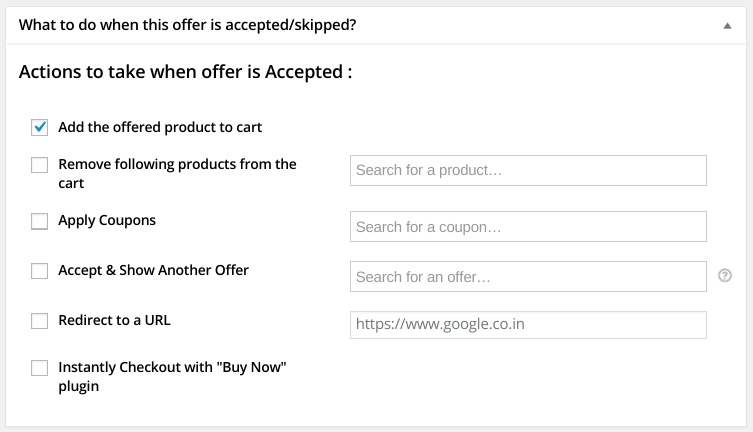Click the 'Remove following products from the cart' label

[177, 173]
